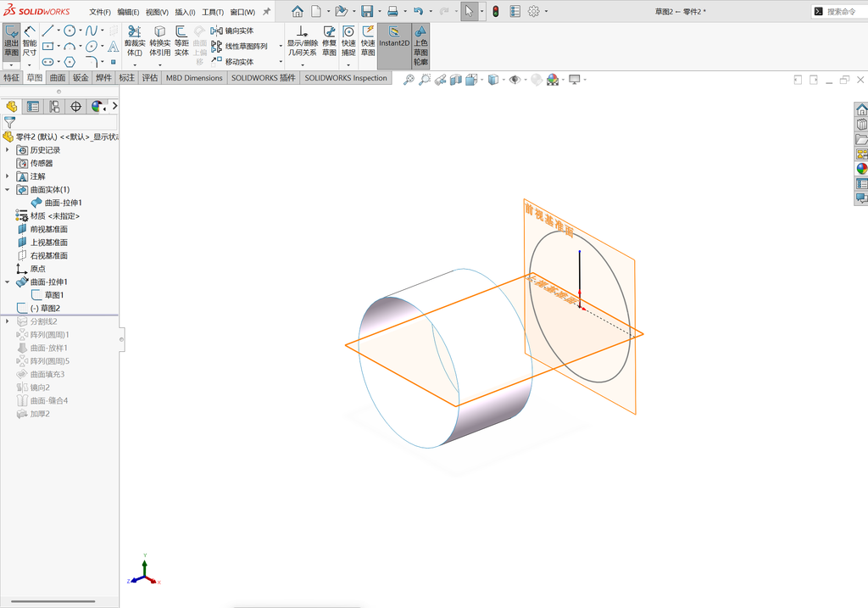Screen dimensions: 868x608
Task: Select 草图1 in the feature tree
Action: 54,295
